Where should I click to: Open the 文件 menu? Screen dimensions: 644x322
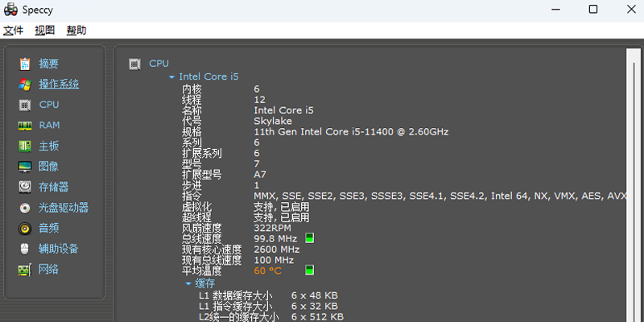(x=13, y=31)
